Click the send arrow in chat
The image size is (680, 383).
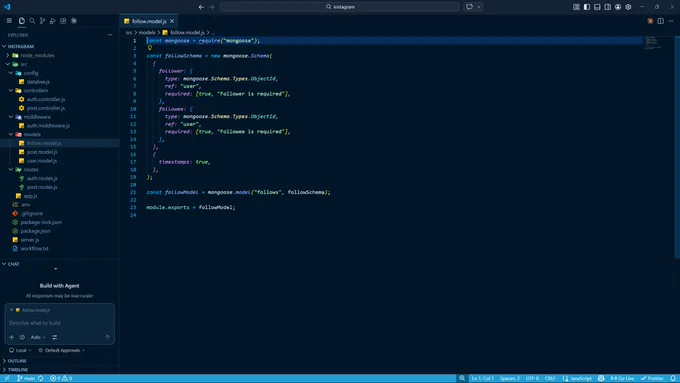pos(107,337)
